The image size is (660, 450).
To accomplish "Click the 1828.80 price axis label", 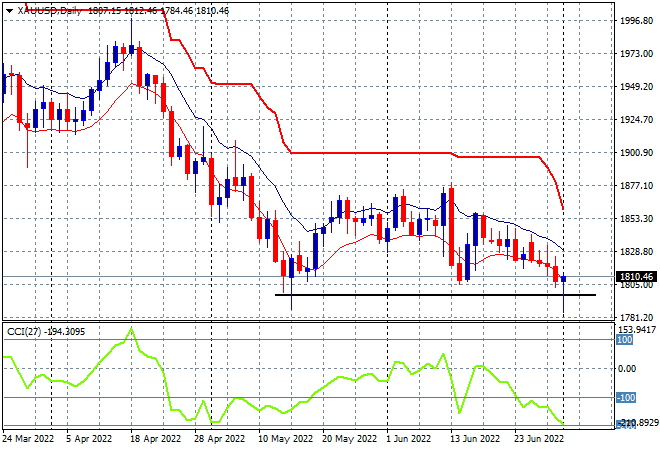I will (636, 252).
